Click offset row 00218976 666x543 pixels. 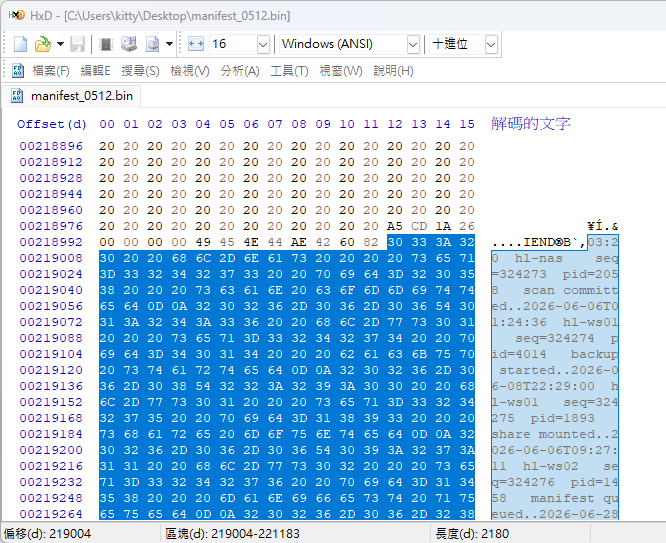(x=51, y=226)
